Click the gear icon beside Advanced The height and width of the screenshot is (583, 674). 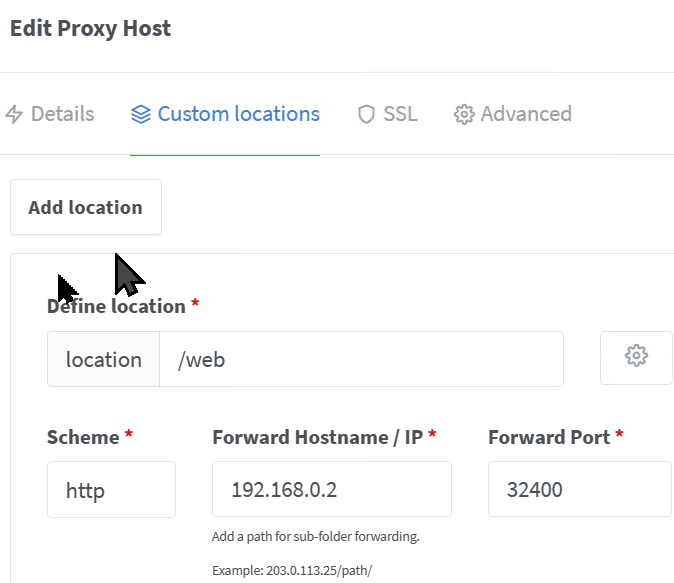point(464,114)
